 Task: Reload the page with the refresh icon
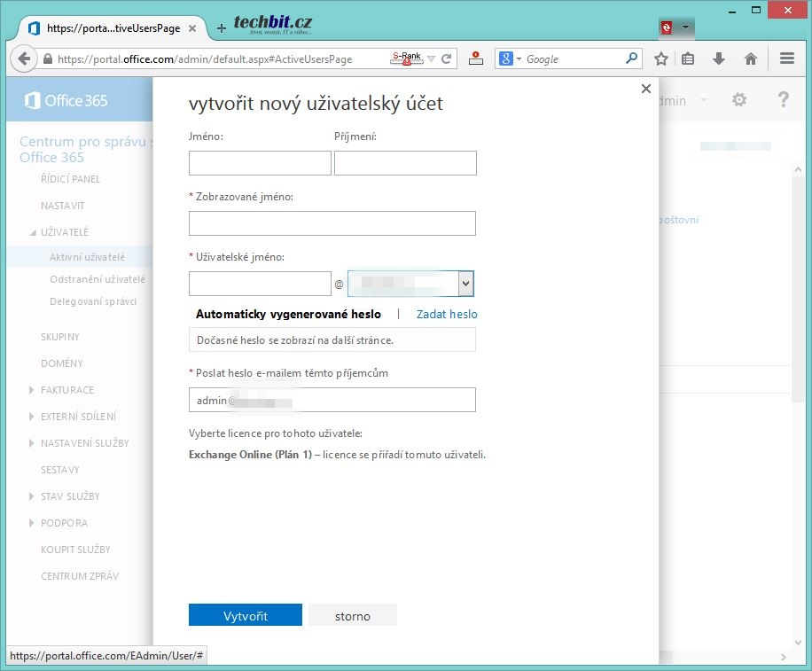tap(448, 59)
